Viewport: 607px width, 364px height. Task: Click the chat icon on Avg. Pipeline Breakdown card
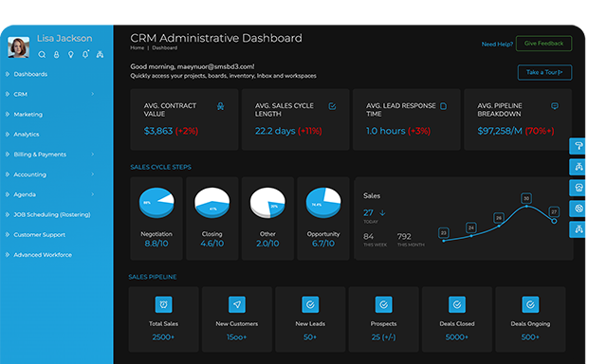[554, 106]
